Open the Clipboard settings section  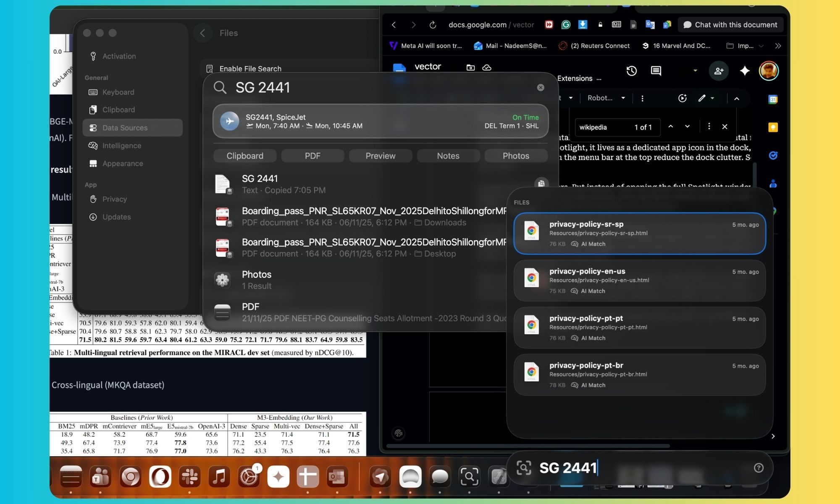pos(118,110)
